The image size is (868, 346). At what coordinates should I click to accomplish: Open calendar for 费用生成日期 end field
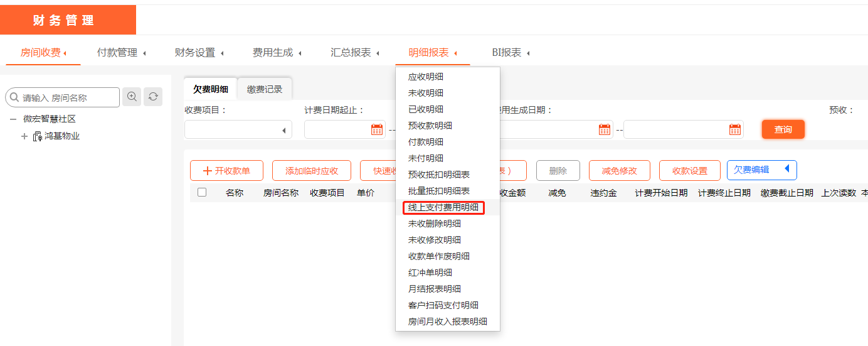click(735, 129)
